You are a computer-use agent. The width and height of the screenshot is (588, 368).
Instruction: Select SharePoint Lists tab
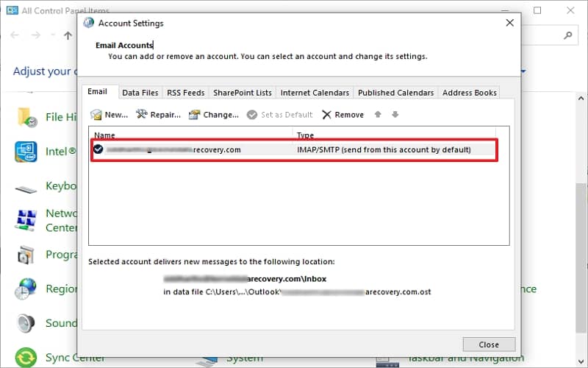coord(243,93)
